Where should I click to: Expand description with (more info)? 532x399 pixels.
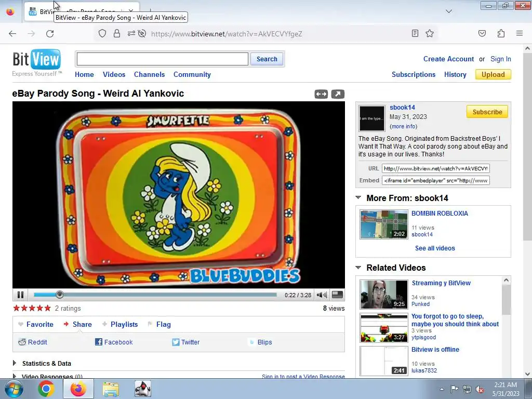coord(403,126)
